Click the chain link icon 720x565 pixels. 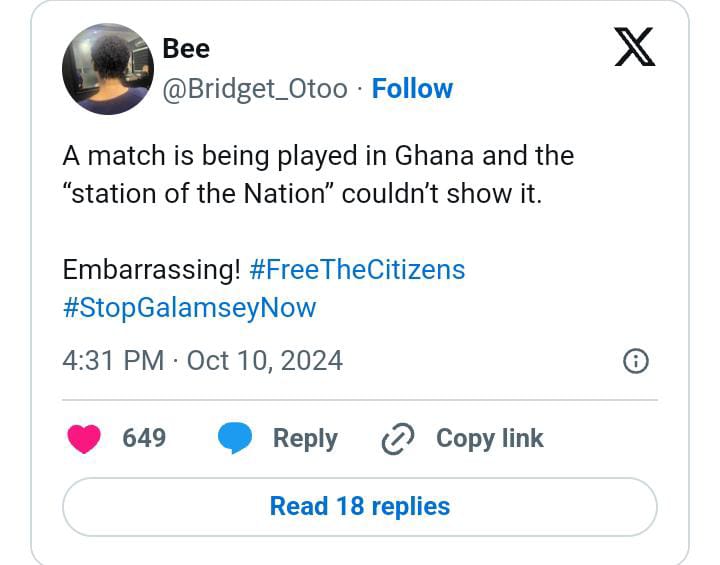[398, 439]
